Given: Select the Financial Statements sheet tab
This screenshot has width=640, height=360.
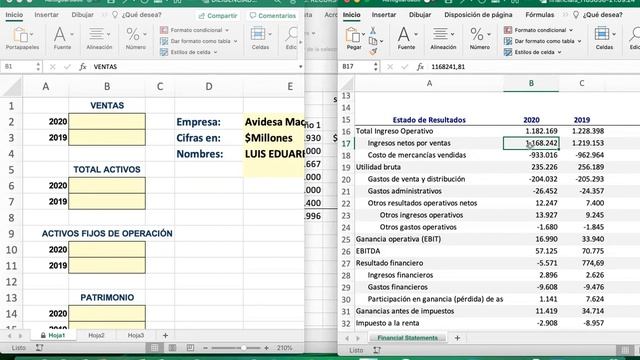Looking at the screenshot, I should click(x=407, y=338).
